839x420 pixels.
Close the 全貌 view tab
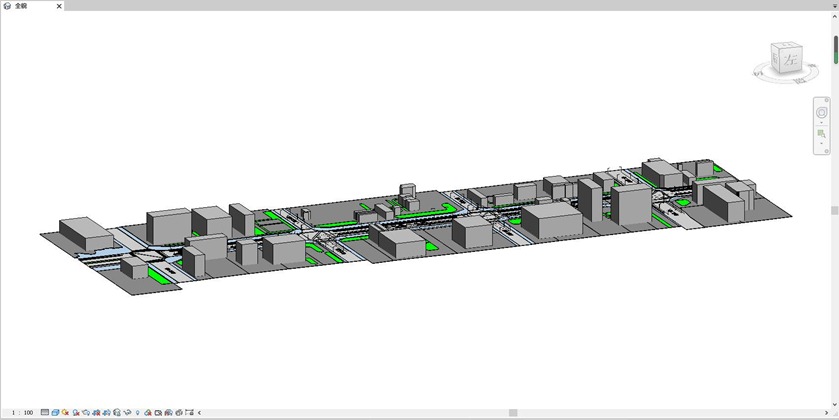coord(59,6)
